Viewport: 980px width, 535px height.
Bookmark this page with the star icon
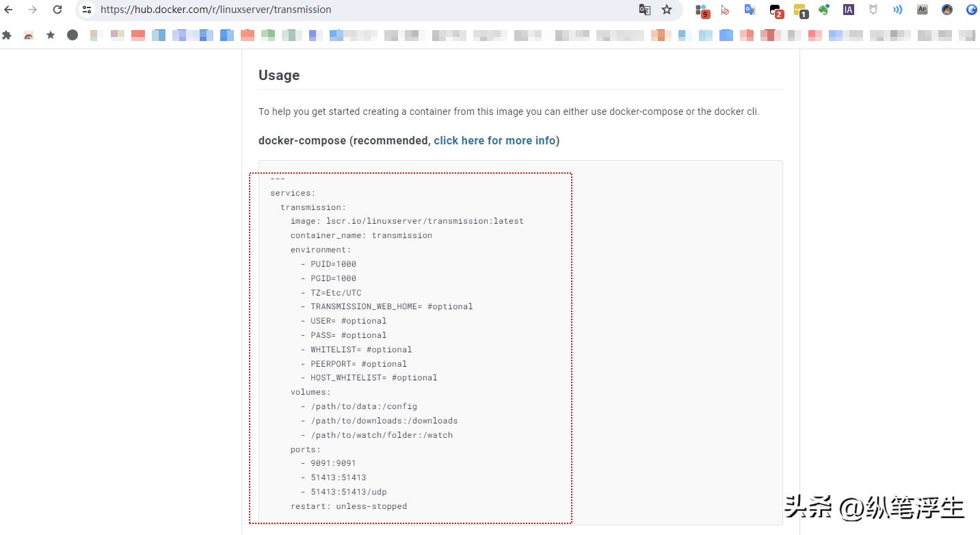[x=667, y=10]
